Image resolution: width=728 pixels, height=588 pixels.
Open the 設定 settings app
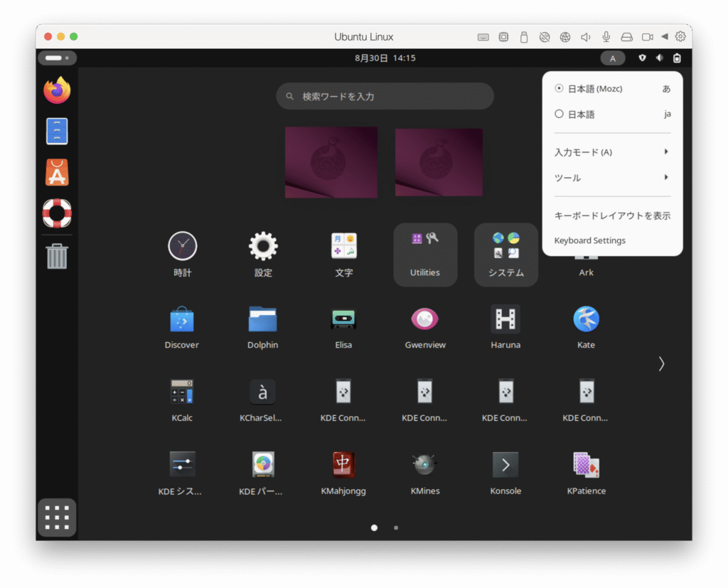coord(263,254)
